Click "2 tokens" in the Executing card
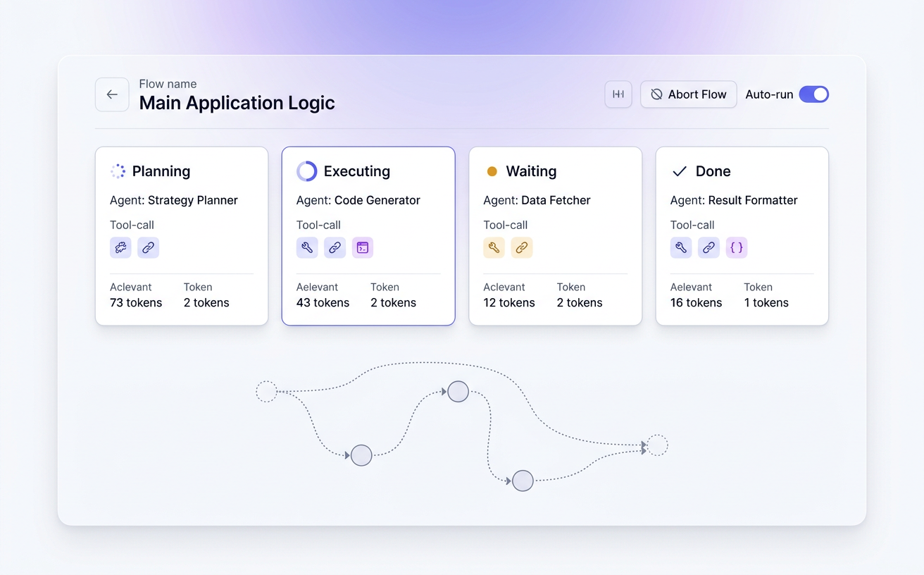The image size is (924, 575). (393, 303)
